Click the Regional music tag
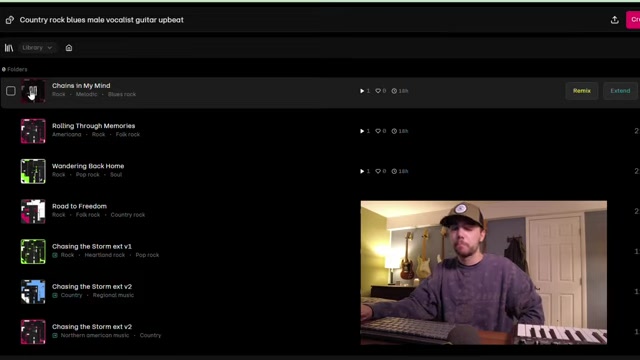This screenshot has width=640, height=360. tap(113, 295)
